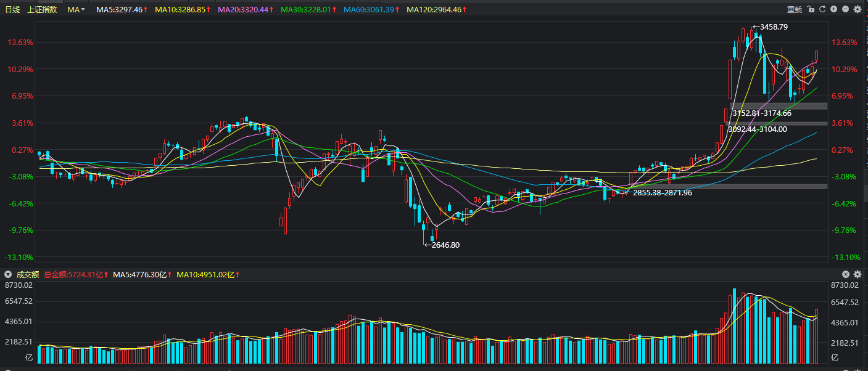Click the volume MA5:4776.30亿 value
The width and height of the screenshot is (868, 371).
(x=143, y=275)
